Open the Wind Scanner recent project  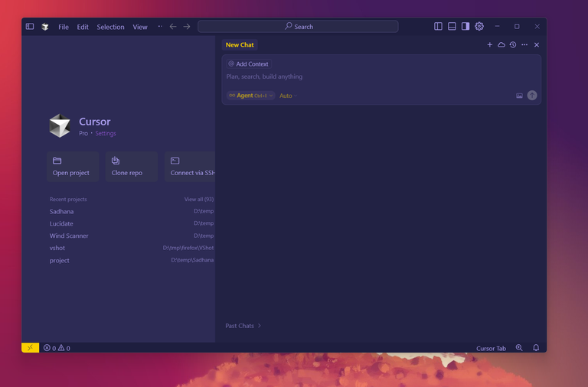[131, 236]
